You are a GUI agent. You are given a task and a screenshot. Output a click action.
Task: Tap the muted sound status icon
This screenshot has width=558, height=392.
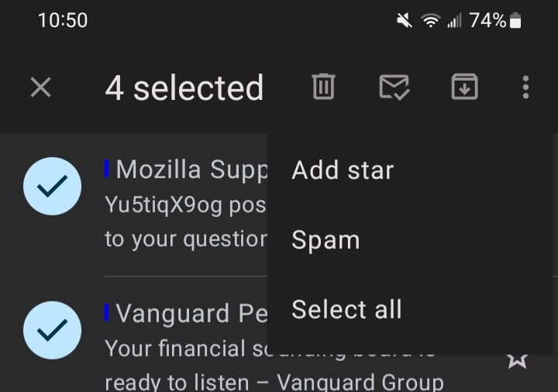[405, 20]
